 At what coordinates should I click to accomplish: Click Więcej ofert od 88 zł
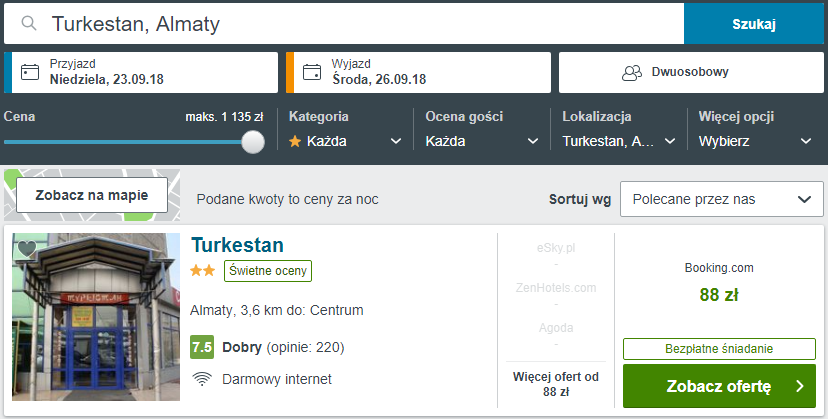pyautogui.click(x=556, y=384)
